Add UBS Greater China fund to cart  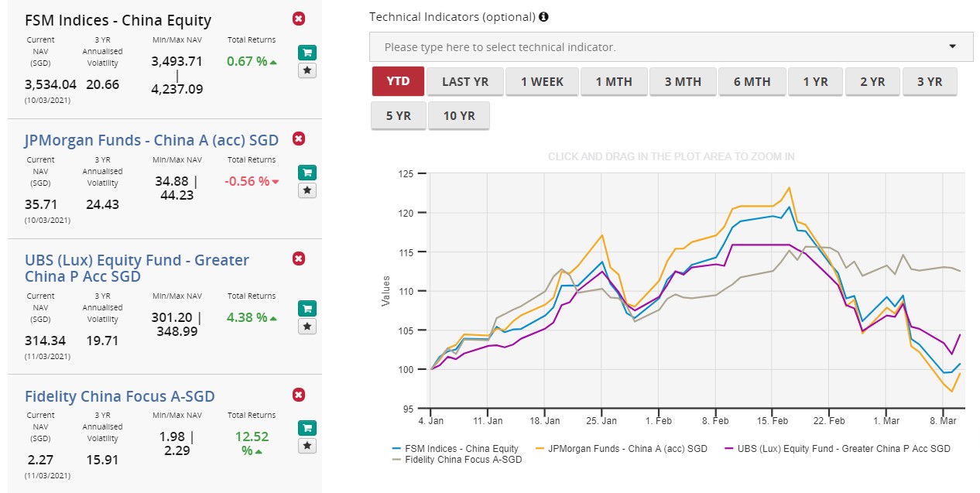click(x=307, y=308)
